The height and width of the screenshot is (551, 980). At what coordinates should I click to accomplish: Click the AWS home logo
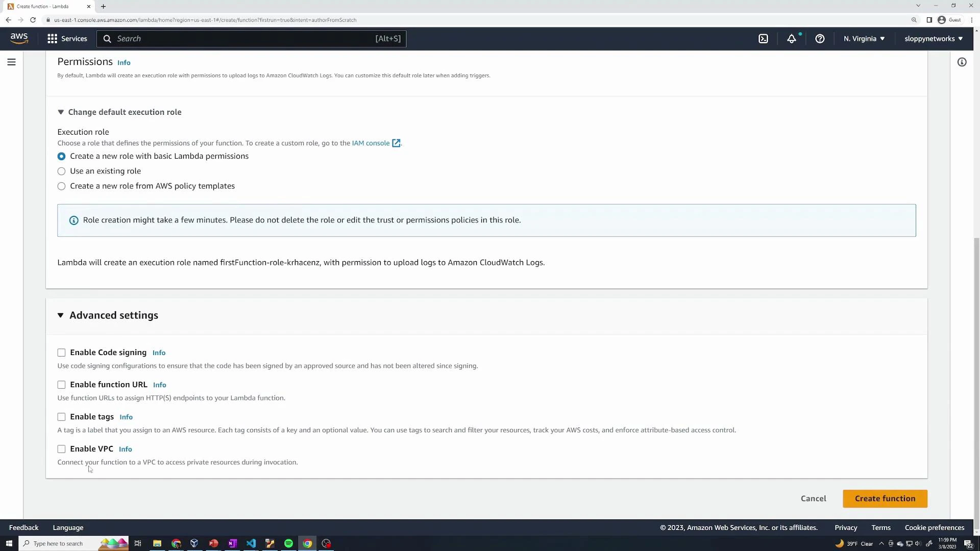(x=19, y=38)
